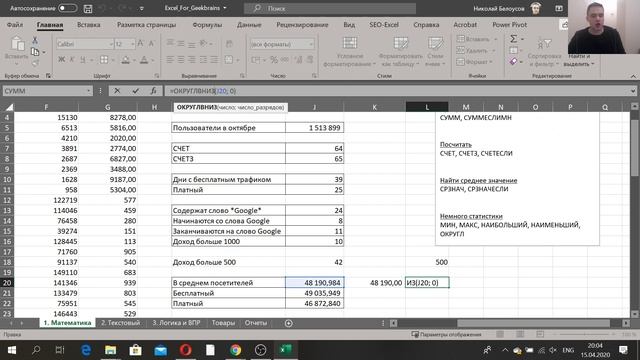640x360 pixels.
Task: Click the Удалить cells button
Action: point(476,51)
